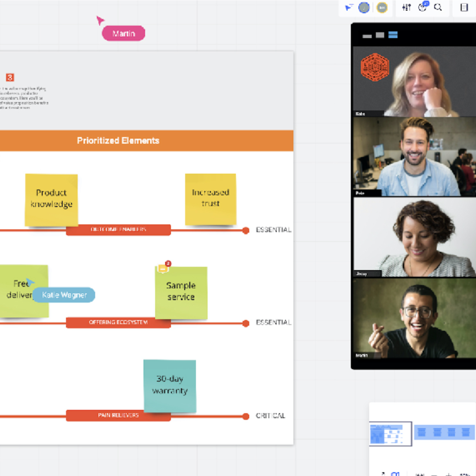
Task: Click the Outcome Enablers label
Action: tap(118, 230)
